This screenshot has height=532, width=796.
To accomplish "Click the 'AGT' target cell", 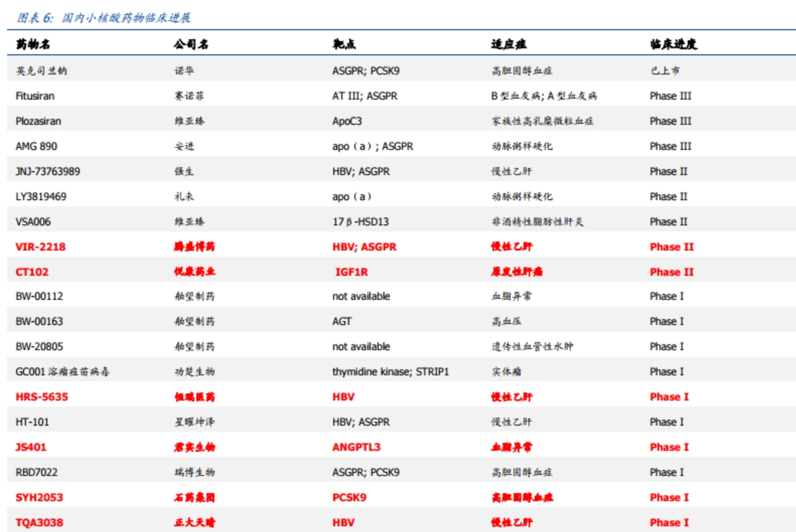I will click(342, 321).
